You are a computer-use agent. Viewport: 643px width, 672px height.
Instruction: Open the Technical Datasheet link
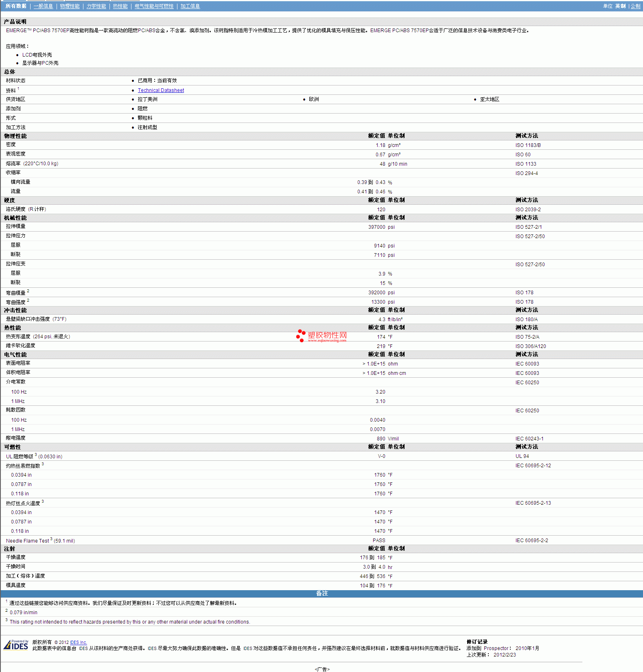161,90
